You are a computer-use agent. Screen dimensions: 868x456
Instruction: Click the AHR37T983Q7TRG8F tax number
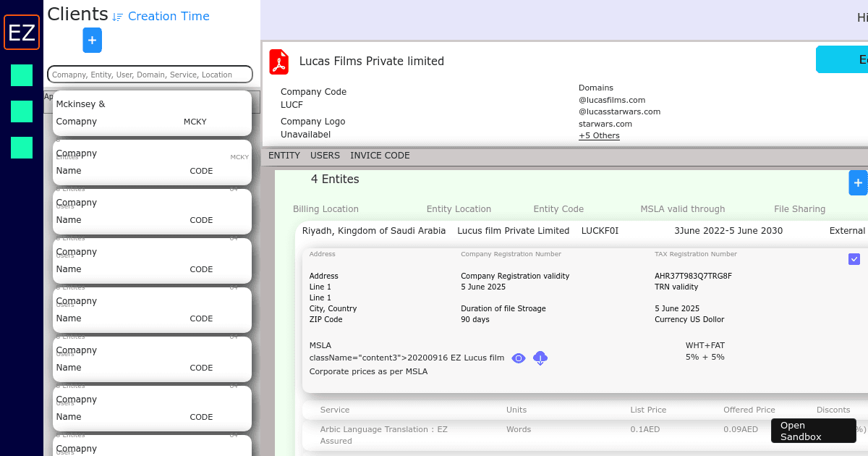point(694,276)
